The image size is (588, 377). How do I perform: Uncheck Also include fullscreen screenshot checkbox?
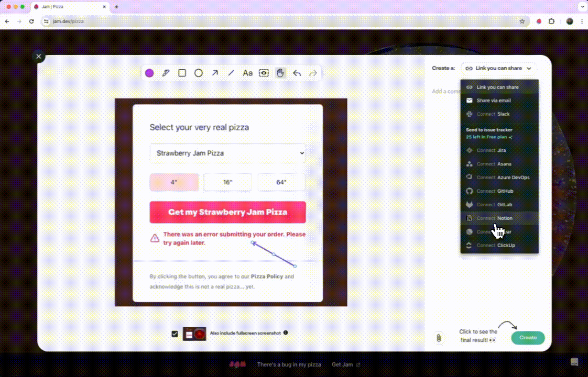coord(175,334)
